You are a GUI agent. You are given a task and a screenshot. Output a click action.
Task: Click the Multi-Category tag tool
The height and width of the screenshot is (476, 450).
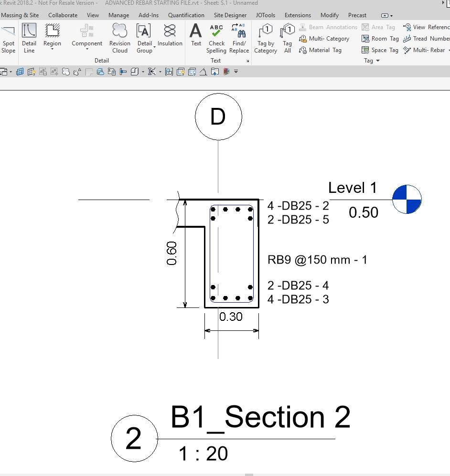[324, 39]
